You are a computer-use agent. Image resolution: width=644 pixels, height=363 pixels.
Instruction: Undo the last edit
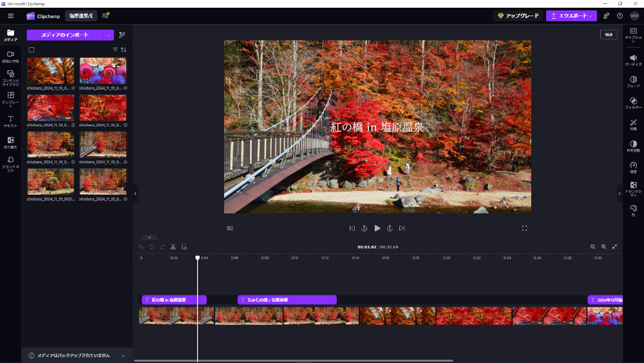[151, 247]
